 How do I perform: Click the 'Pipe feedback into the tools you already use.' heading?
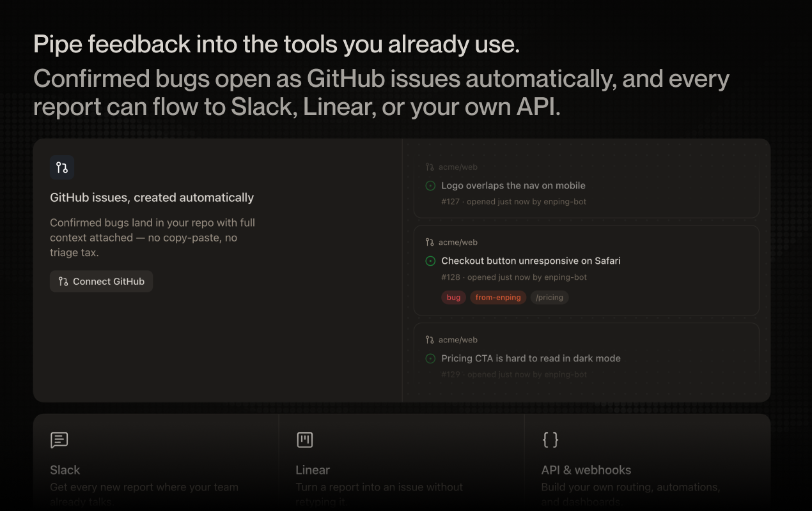(x=276, y=44)
